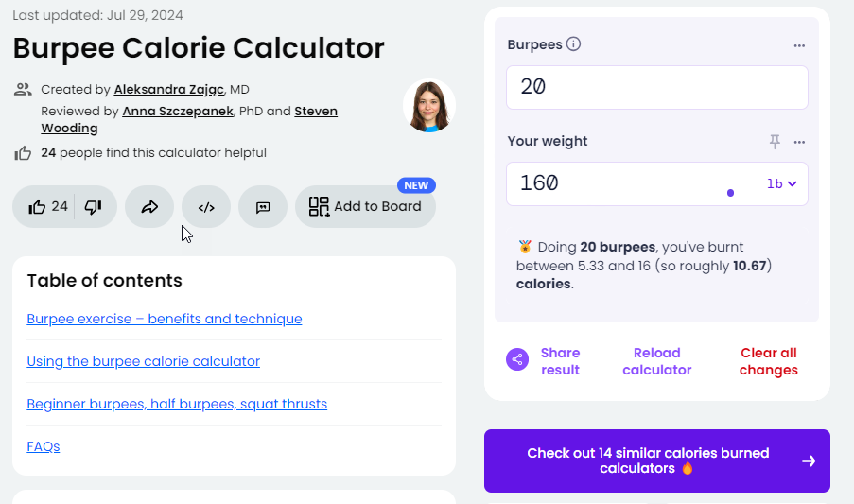854x504 pixels.
Task: Click the share arrow icon
Action: (149, 207)
